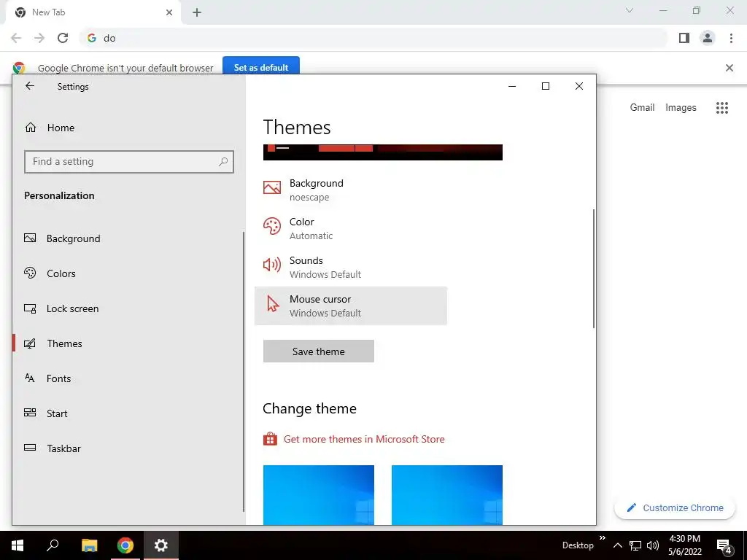Open Chrome three-dot menu

pyautogui.click(x=731, y=38)
